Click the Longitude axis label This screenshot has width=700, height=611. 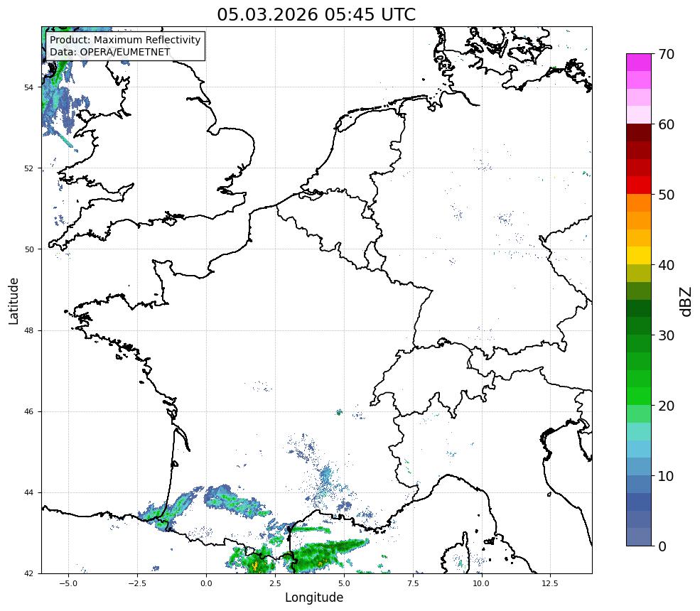(314, 598)
